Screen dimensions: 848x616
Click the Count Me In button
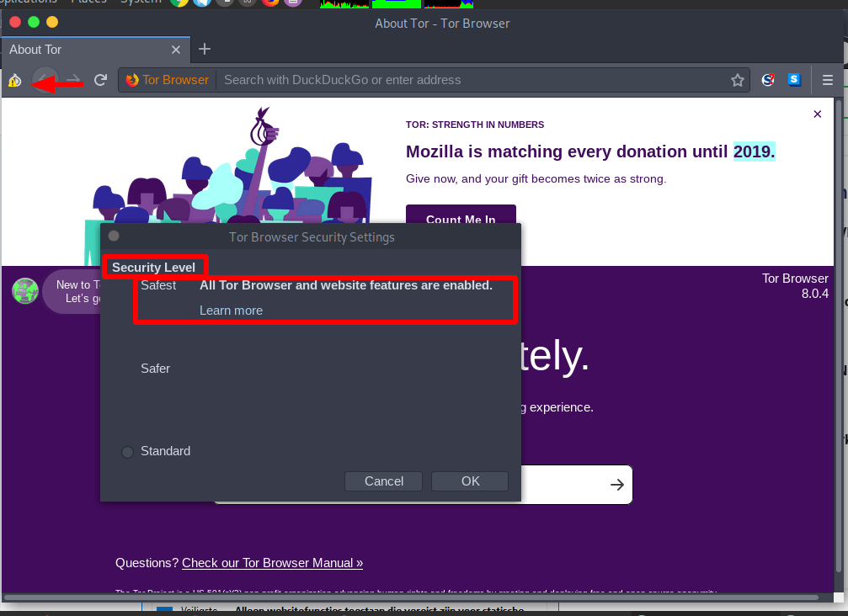pos(461,215)
